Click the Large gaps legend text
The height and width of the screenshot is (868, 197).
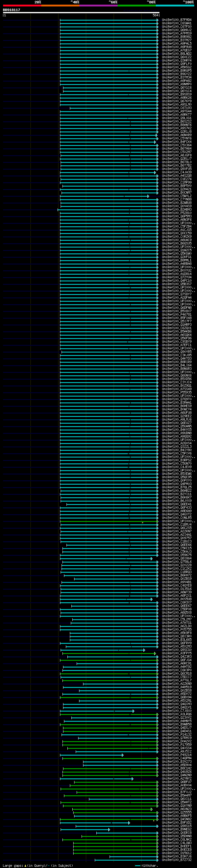click(38, 865)
